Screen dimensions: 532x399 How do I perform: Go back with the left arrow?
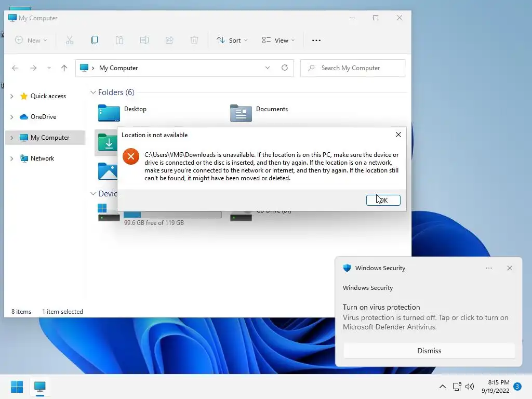click(x=15, y=68)
